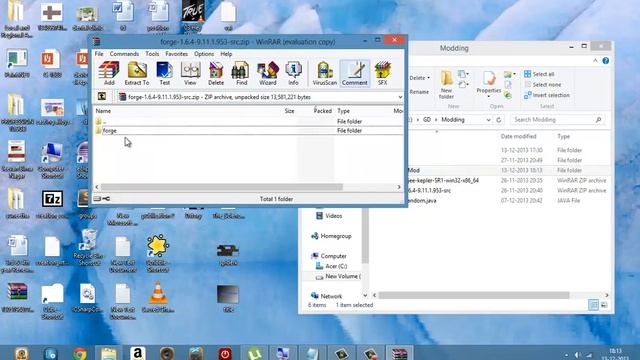Sort by Name column in WinRAR
The image size is (640, 360).
pos(103,111)
